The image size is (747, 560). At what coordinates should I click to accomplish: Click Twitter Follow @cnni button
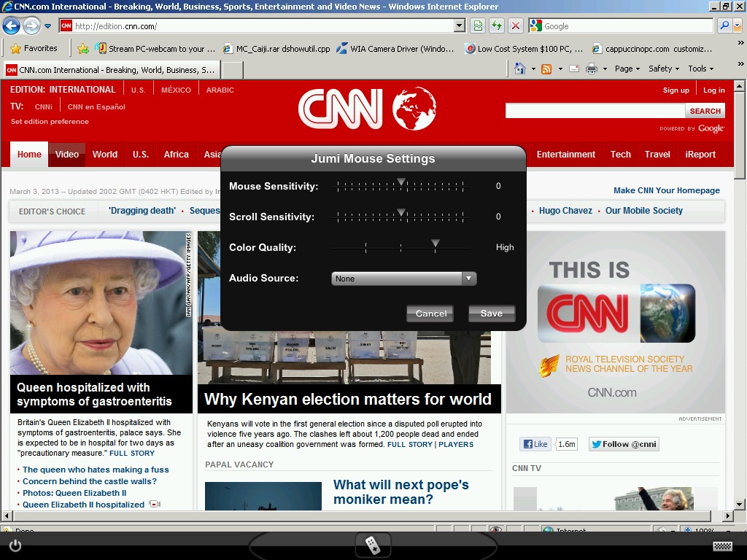[x=624, y=444]
